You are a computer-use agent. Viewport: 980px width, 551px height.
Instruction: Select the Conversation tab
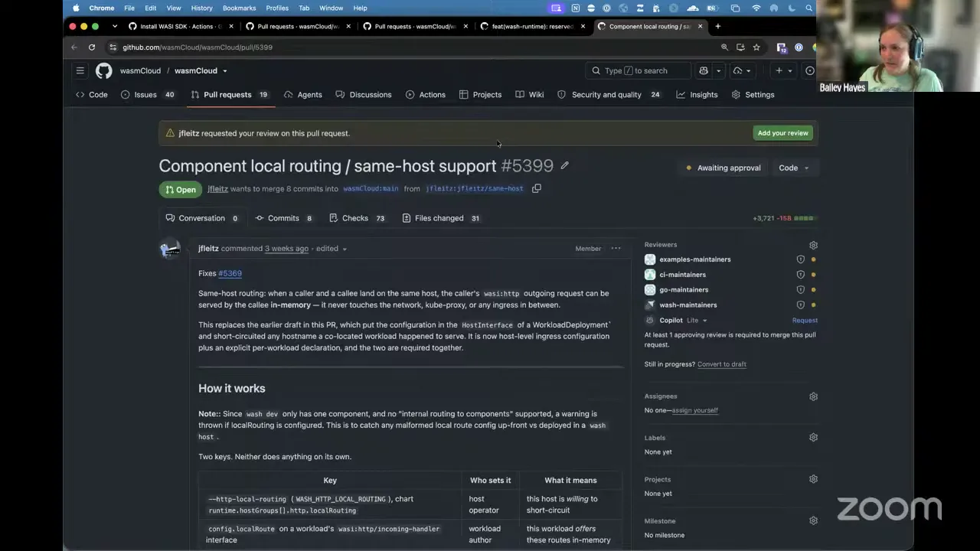click(x=202, y=218)
